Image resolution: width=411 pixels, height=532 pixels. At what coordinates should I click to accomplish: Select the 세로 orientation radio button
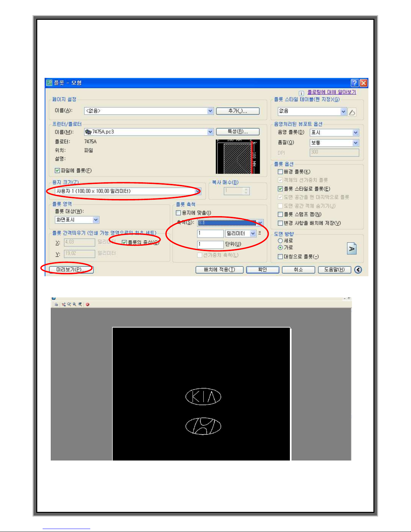coord(280,241)
